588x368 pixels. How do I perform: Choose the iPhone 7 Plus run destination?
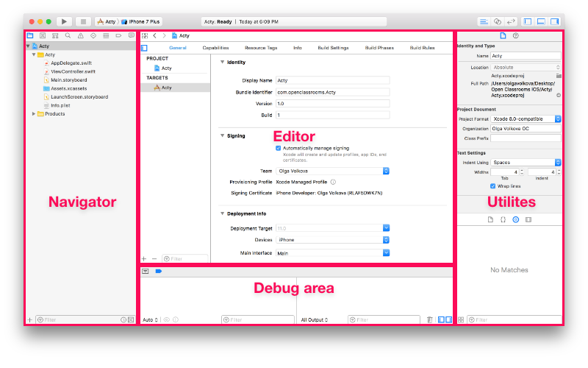pos(141,21)
